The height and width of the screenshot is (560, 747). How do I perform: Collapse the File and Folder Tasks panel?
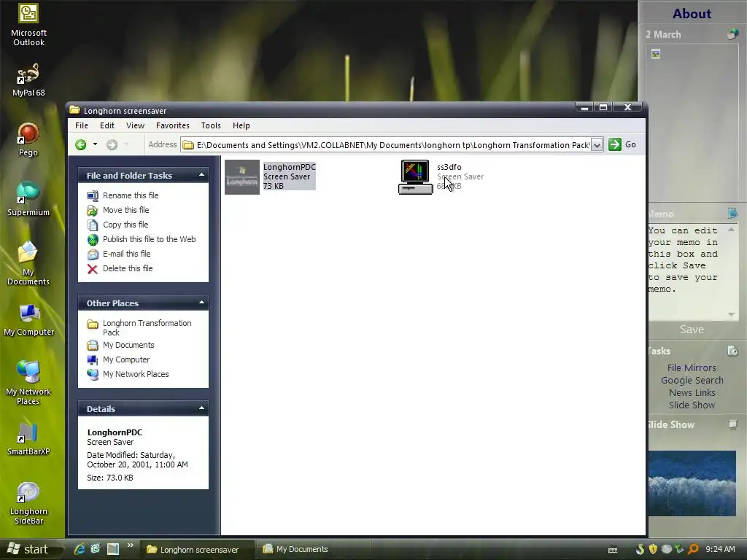201,175
